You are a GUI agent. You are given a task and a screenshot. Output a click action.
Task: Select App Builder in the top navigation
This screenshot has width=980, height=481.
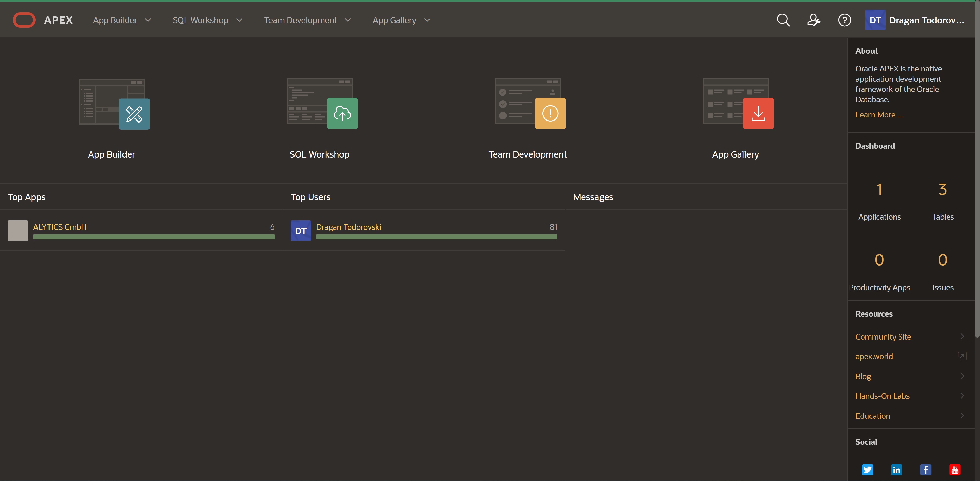115,20
